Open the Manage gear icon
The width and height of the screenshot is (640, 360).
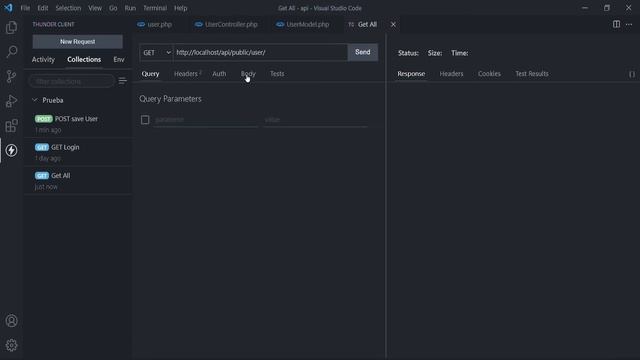(x=11, y=345)
